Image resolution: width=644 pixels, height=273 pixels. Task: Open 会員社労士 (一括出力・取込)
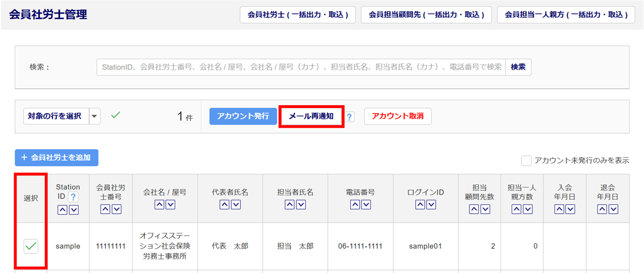pyautogui.click(x=298, y=15)
